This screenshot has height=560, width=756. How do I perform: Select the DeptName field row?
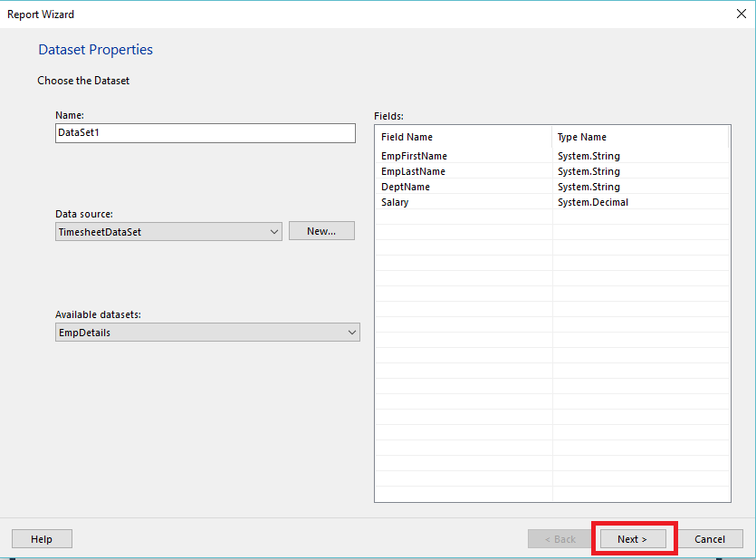(x=406, y=187)
